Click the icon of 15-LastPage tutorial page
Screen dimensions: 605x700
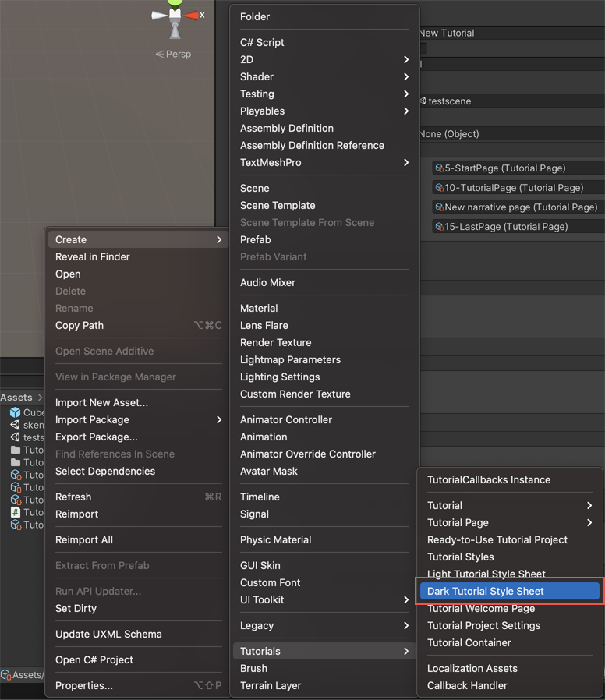pos(439,227)
